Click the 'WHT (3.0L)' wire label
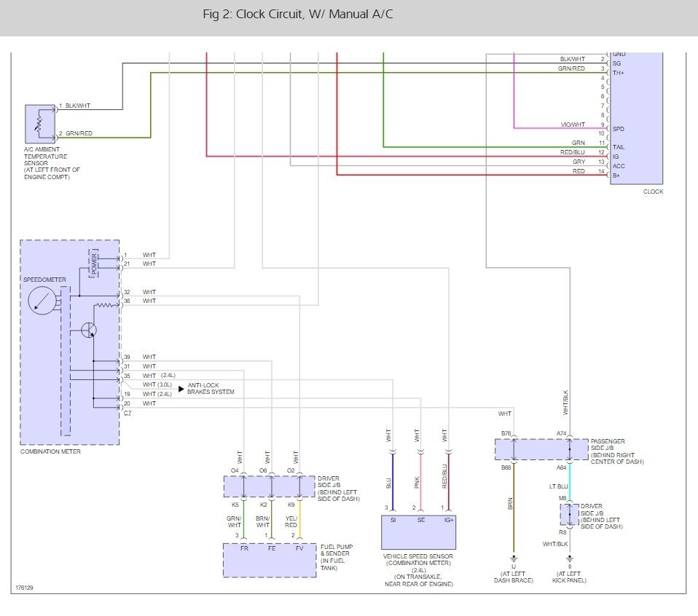Image resolution: width=698 pixels, height=616 pixels. click(x=157, y=384)
